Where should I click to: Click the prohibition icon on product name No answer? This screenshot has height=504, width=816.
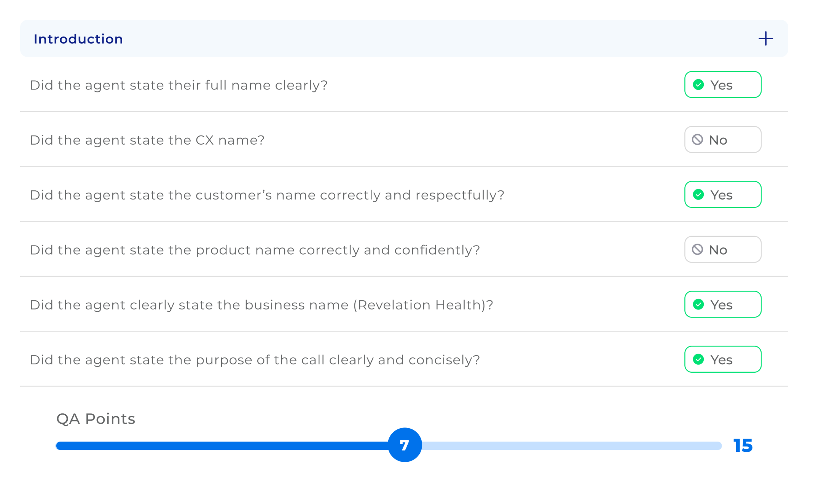click(698, 249)
